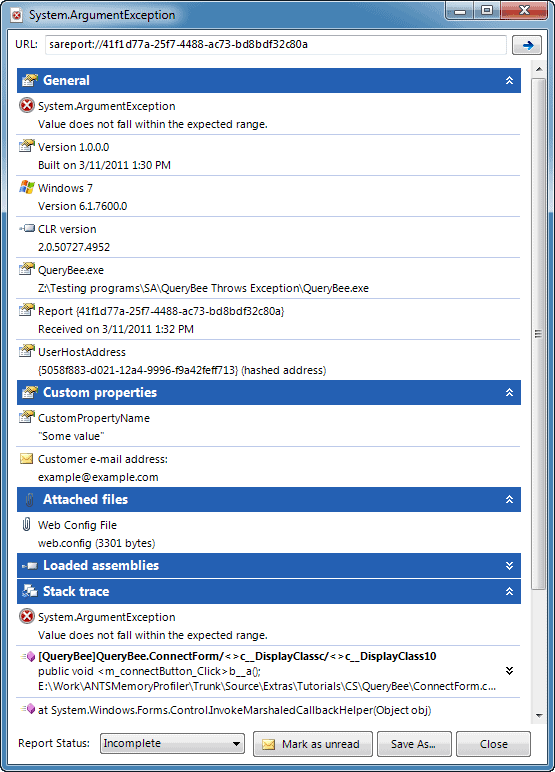Viewport: 555px width, 772px height.
Task: Click the CLR version icon
Action: (x=27, y=228)
